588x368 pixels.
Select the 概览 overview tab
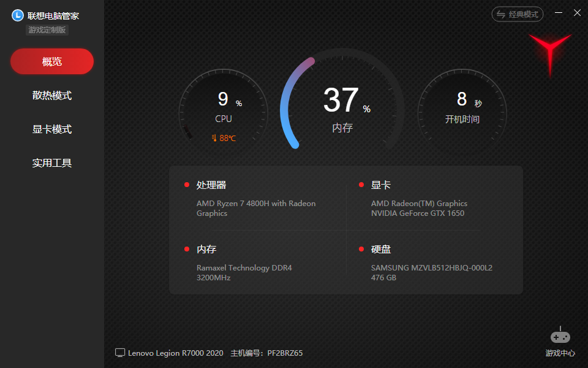(x=52, y=61)
